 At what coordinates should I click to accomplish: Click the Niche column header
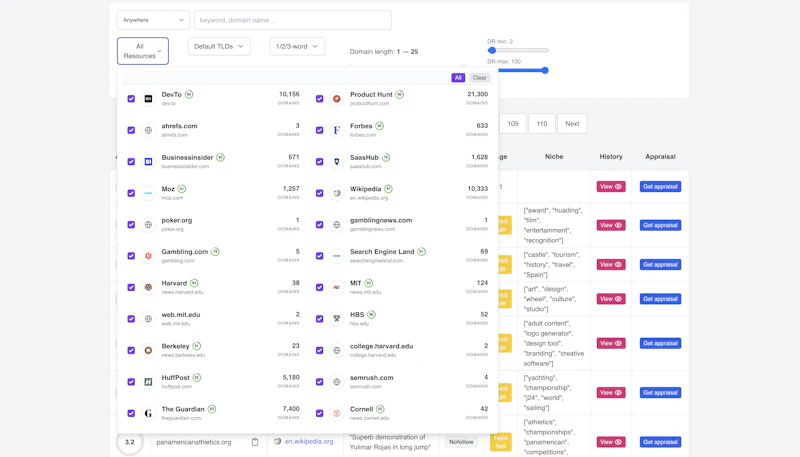[554, 157]
